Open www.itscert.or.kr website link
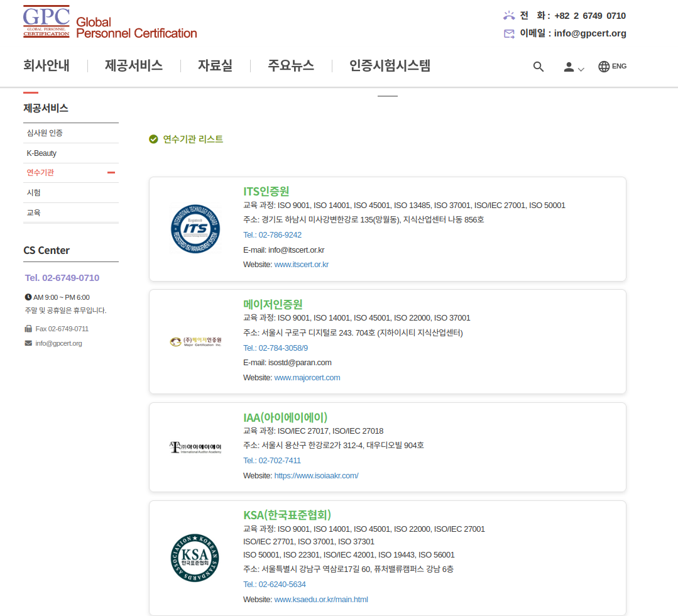The image size is (678, 616). point(301,265)
